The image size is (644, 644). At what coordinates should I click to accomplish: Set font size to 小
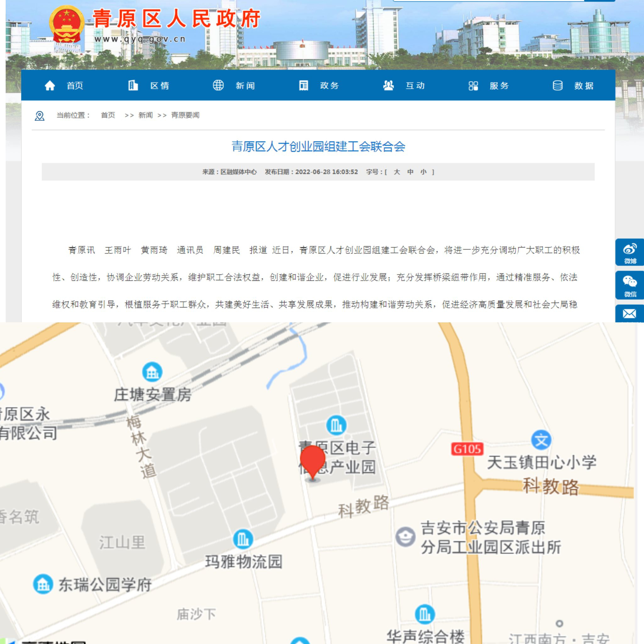point(423,172)
